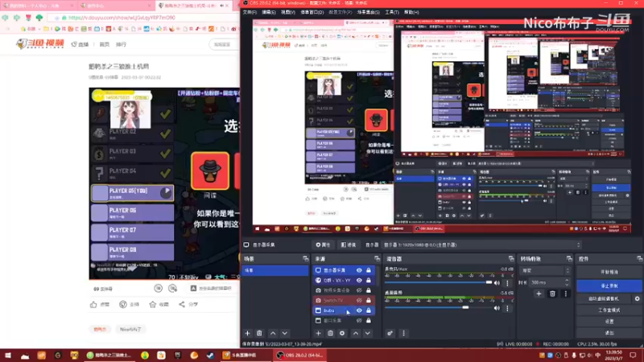This screenshot has width=644, height=362.
Task: Open 视图(V) menu in OBS
Action: tap(288, 12)
